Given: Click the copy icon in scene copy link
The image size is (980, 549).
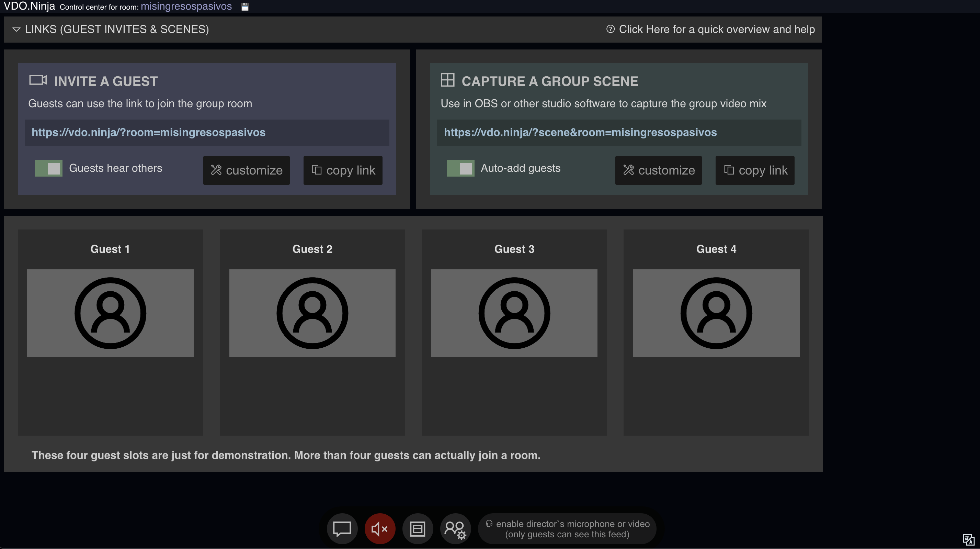Looking at the screenshot, I should coord(729,169).
